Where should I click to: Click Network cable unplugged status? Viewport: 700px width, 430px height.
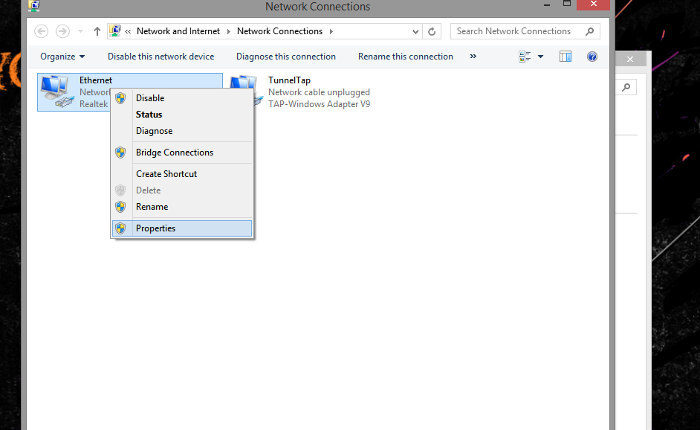319,92
